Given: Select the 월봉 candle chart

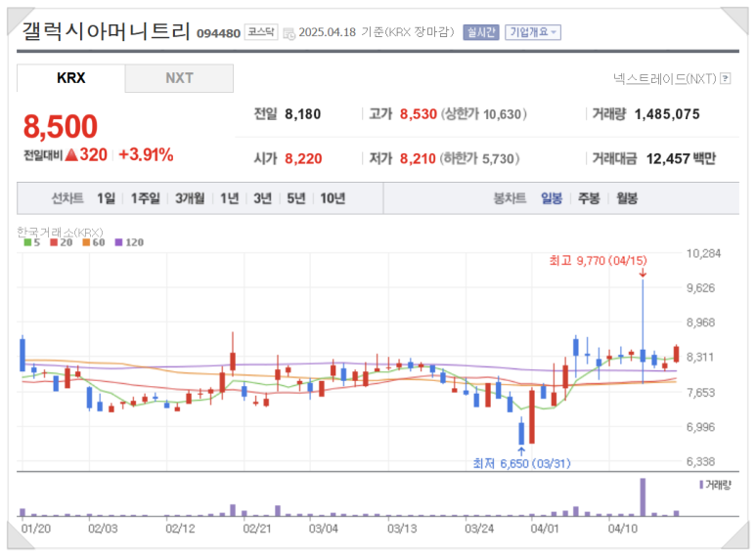Looking at the screenshot, I should pos(627,198).
